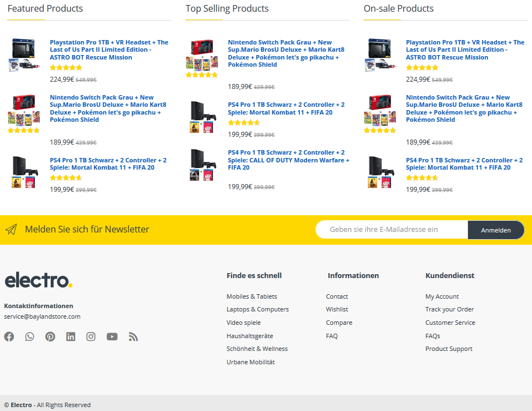The height and width of the screenshot is (411, 532).
Task: Open the LinkedIn social icon
Action: pyautogui.click(x=71, y=336)
